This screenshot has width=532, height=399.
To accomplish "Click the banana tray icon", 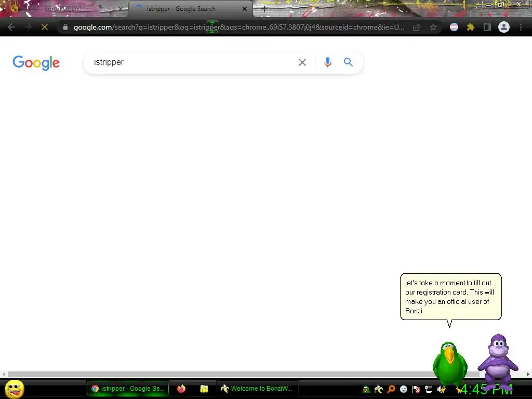I will [x=378, y=389].
